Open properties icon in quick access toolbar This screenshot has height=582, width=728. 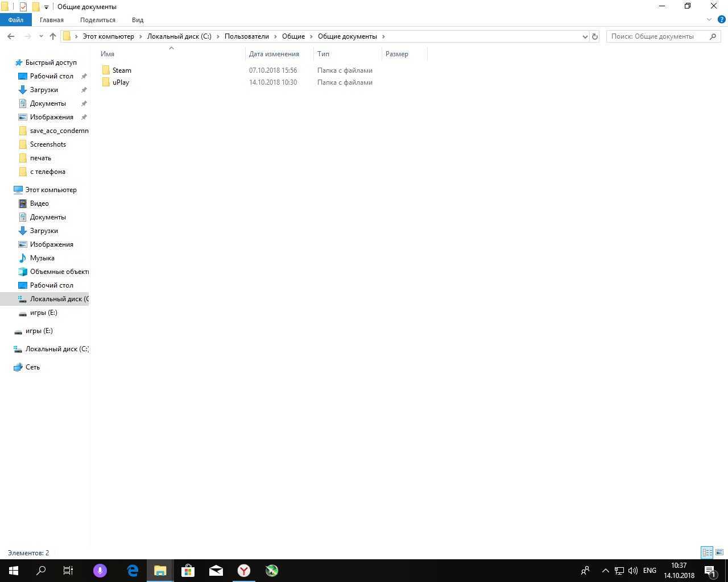(x=23, y=7)
